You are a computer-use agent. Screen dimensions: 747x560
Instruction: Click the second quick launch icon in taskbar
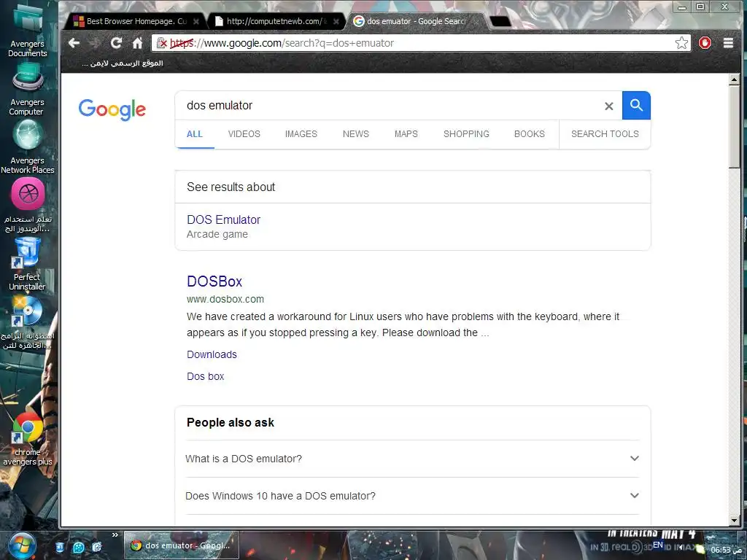78,548
